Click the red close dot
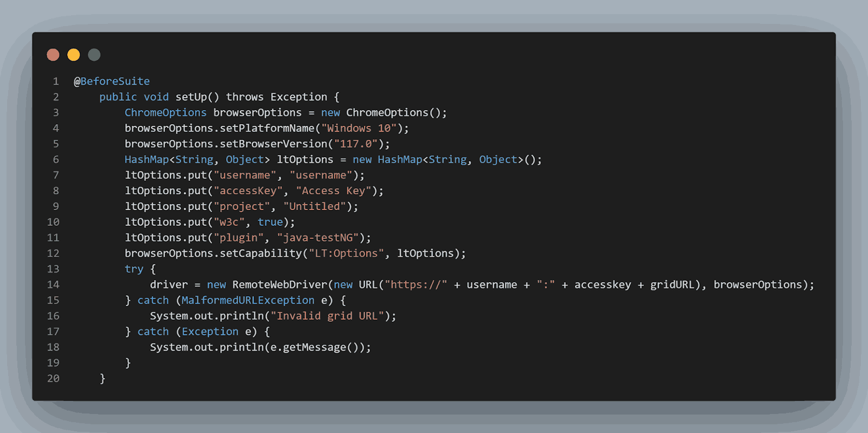The width and height of the screenshot is (868, 433). point(53,55)
